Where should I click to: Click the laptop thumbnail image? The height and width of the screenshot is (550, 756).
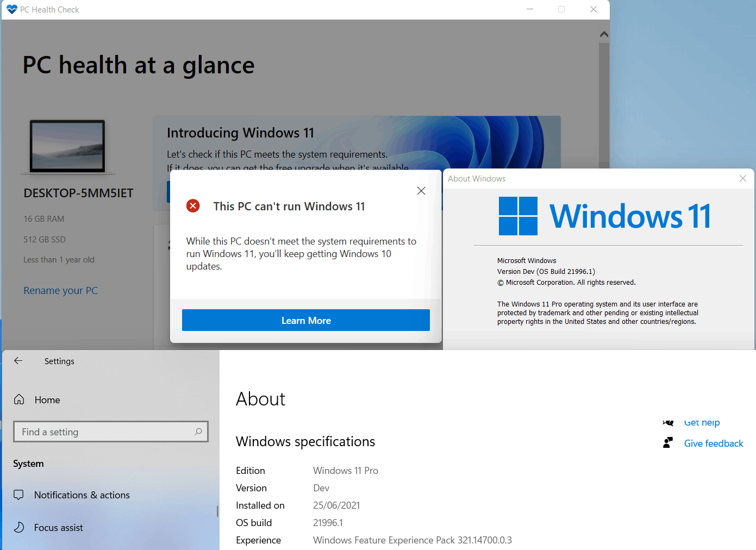click(67, 147)
